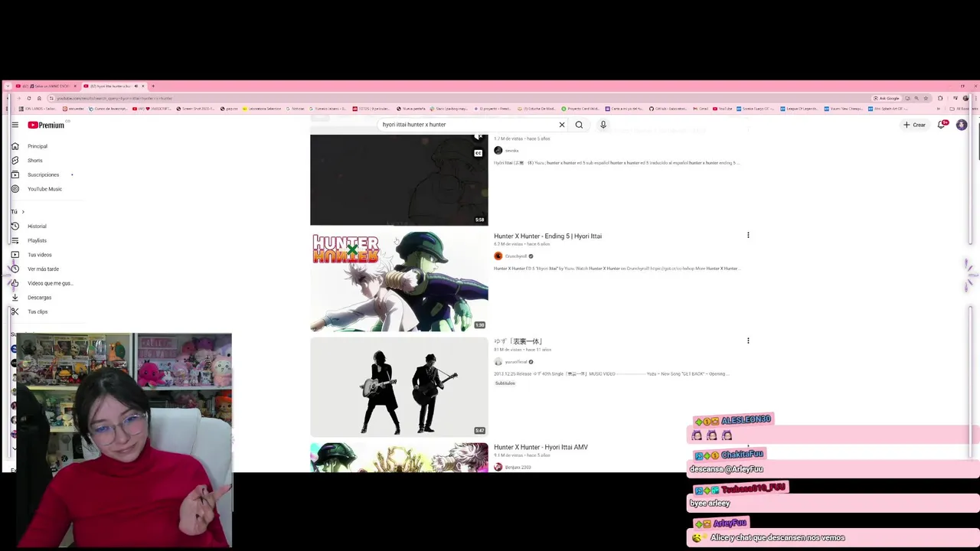Open YouTube Music in sidebar
The width and height of the screenshot is (980, 551).
pyautogui.click(x=44, y=189)
